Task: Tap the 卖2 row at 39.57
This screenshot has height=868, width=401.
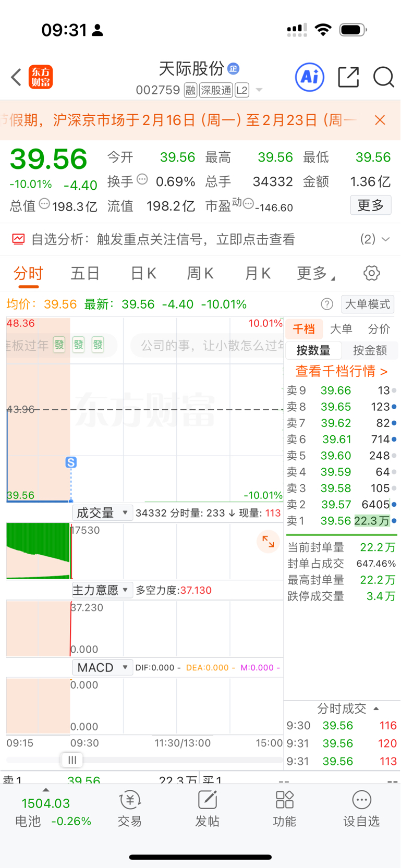Action: click(342, 505)
